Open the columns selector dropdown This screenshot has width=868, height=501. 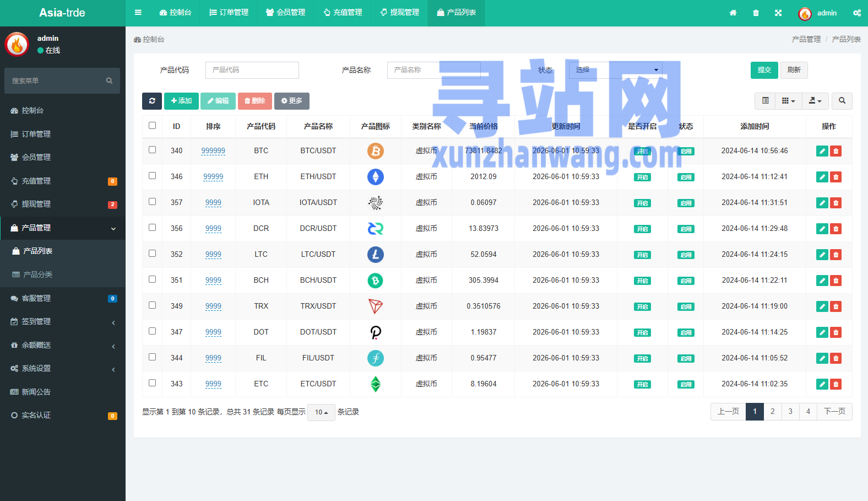pyautogui.click(x=789, y=101)
